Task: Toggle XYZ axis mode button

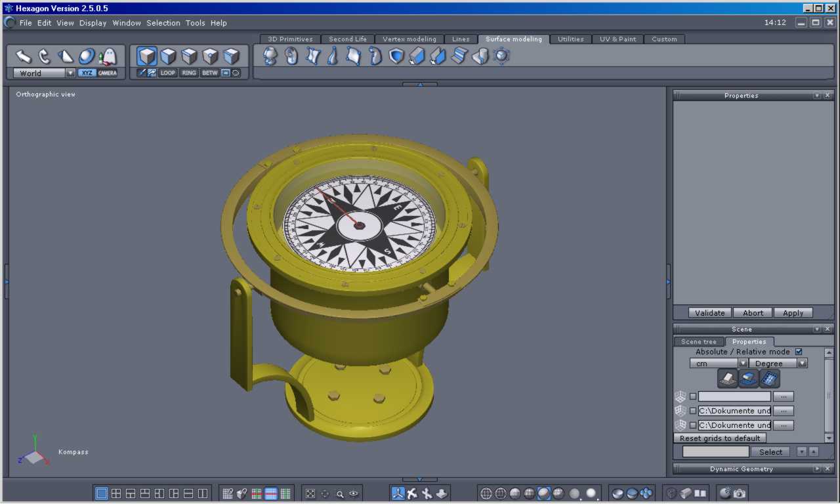Action: tap(87, 73)
